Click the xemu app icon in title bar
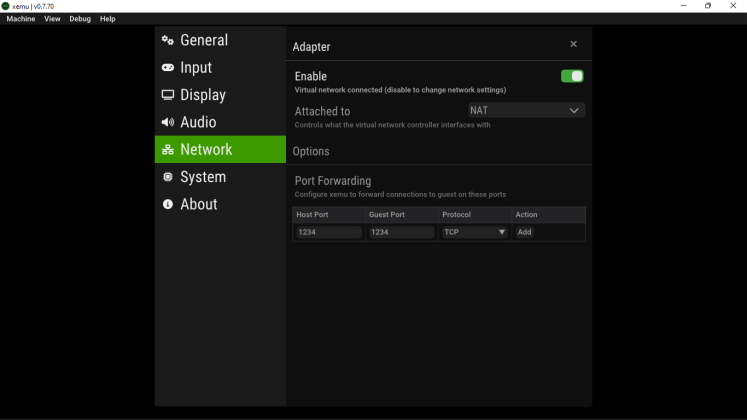The image size is (747, 420). tap(6, 6)
